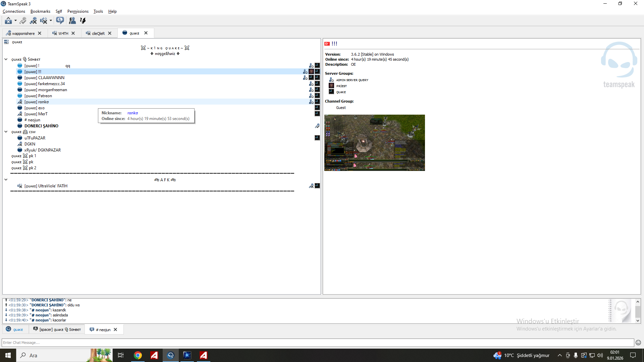Close the # neojun private chat tab
The height and width of the screenshot is (362, 644).
pos(115,329)
